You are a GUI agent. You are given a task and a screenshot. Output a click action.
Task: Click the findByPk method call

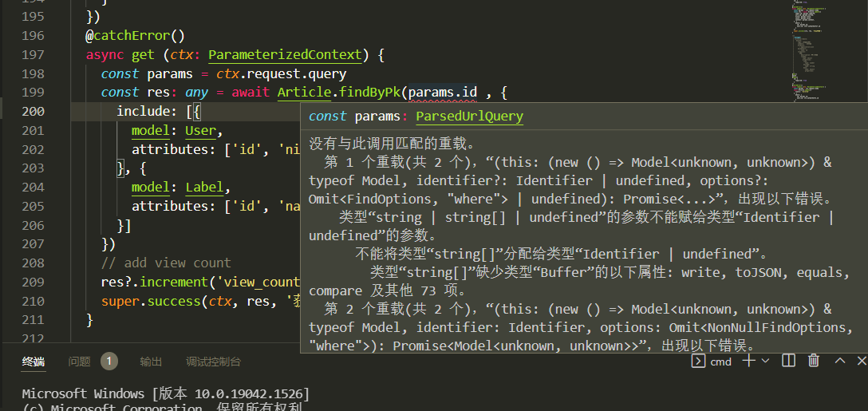(x=369, y=92)
